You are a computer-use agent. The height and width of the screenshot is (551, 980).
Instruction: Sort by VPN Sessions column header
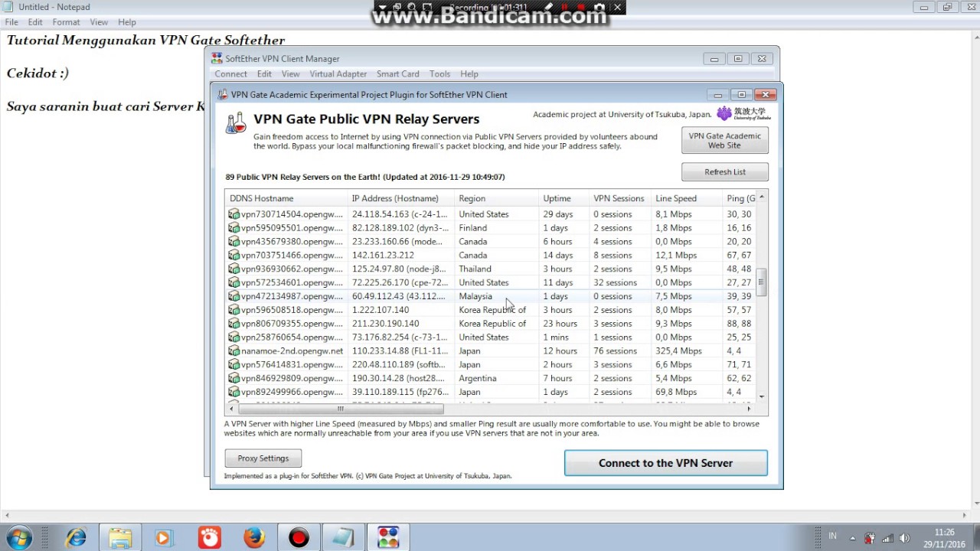point(619,198)
